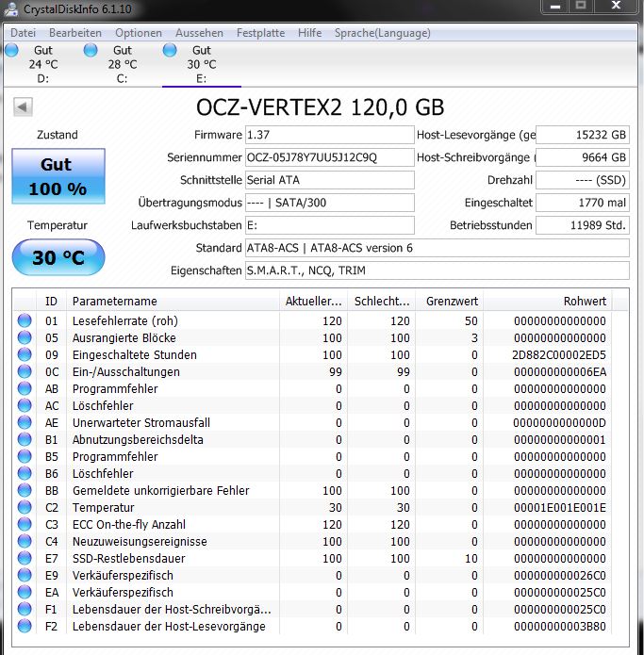
Task: Click the raw value 000000000006EA
Action: (559, 371)
